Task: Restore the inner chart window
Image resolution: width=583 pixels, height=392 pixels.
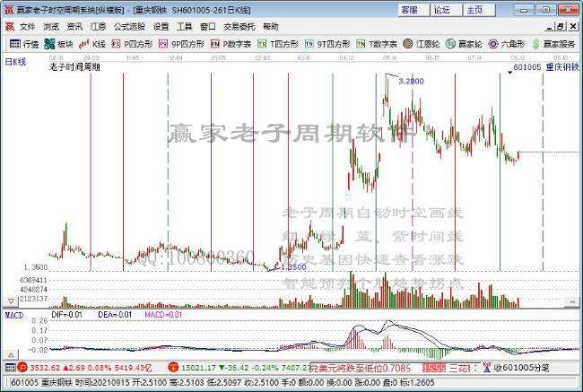Action: [561, 27]
